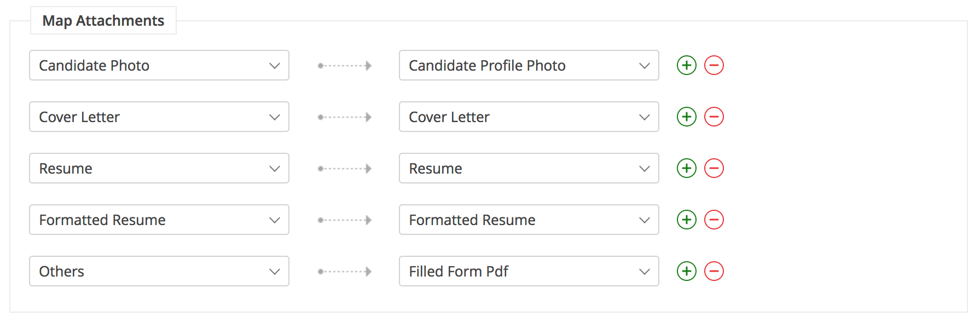Click plus icon next to Filled Form Pdf

(686, 271)
